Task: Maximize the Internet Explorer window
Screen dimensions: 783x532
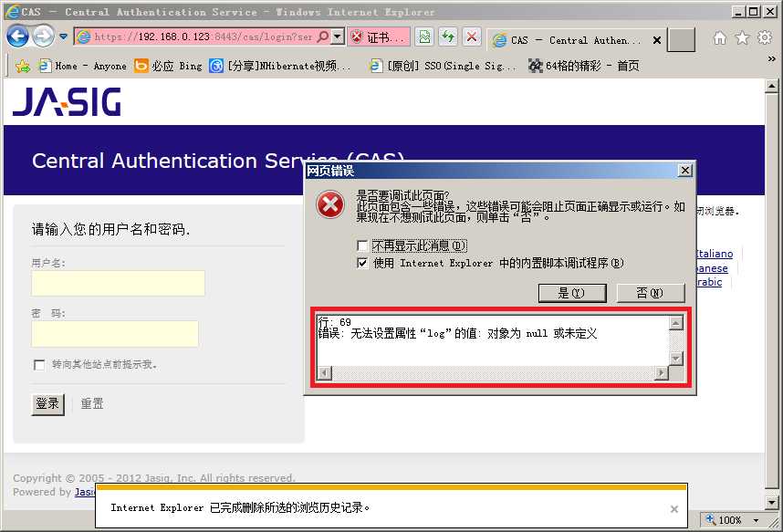Action: point(754,11)
